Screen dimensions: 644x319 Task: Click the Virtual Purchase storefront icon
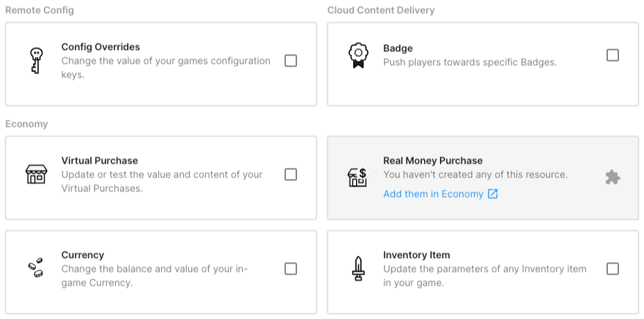coord(35,175)
